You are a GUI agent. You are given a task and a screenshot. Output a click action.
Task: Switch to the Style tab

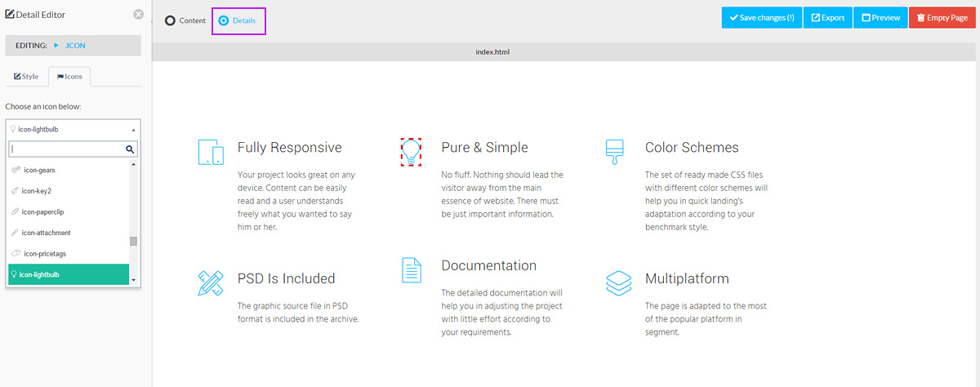point(26,77)
